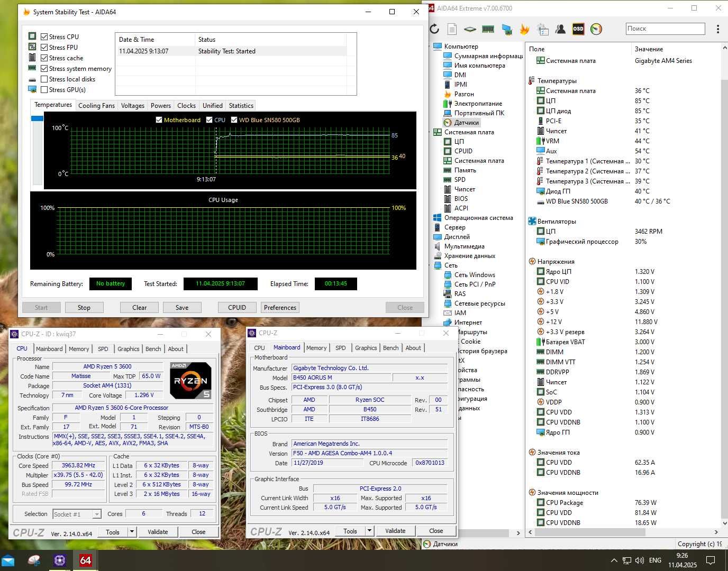Select SPD in the AIDA64 tree

[460, 180]
